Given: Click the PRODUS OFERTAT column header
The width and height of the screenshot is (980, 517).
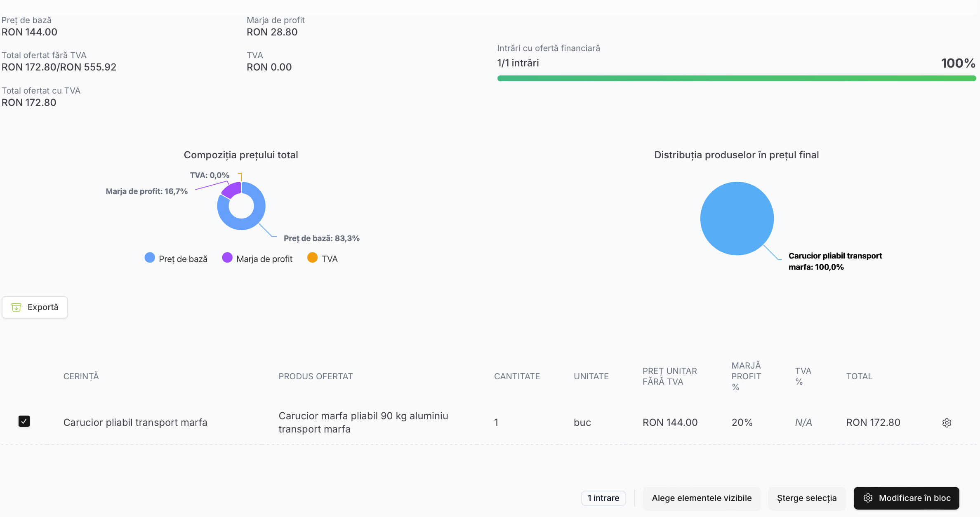Looking at the screenshot, I should pyautogui.click(x=316, y=376).
